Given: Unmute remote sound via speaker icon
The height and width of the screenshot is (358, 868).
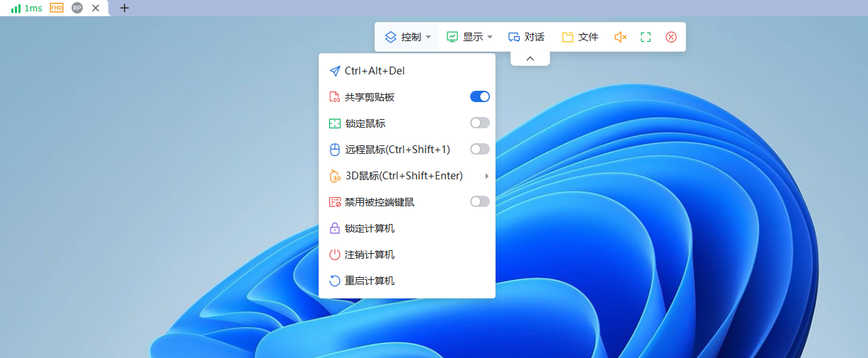Looking at the screenshot, I should click(620, 37).
